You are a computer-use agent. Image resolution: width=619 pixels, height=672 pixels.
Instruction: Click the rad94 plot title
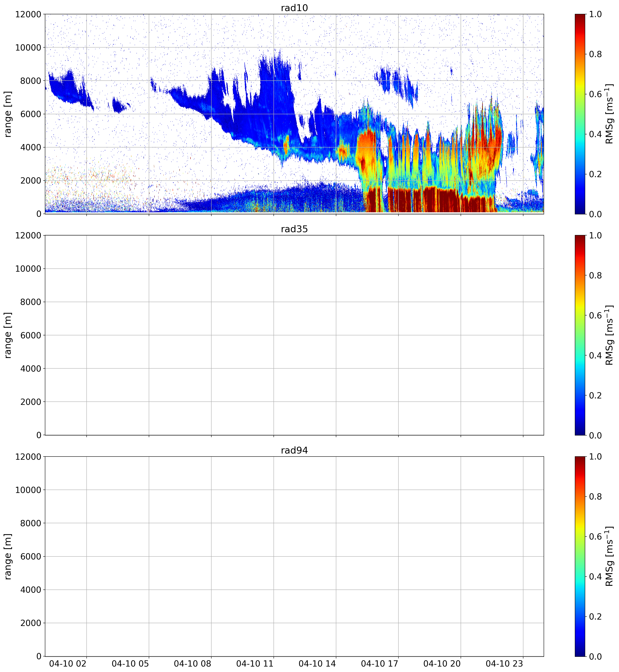pyautogui.click(x=294, y=450)
